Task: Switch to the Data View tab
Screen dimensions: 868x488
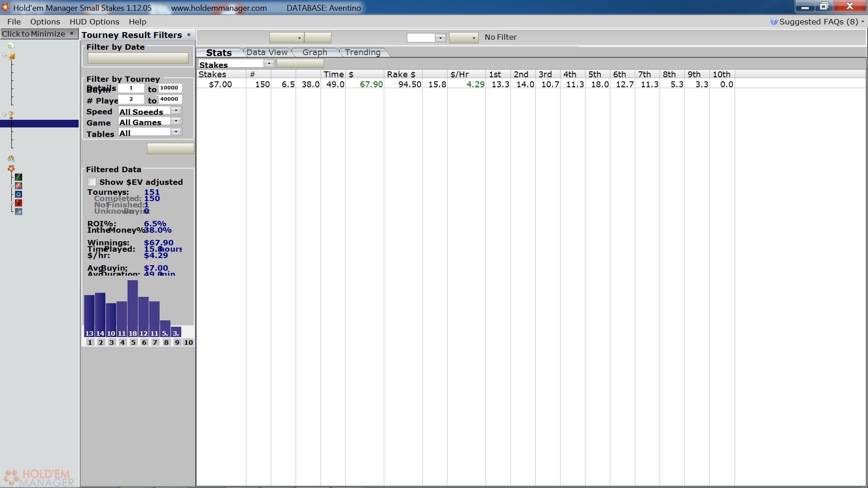Action: [x=267, y=52]
